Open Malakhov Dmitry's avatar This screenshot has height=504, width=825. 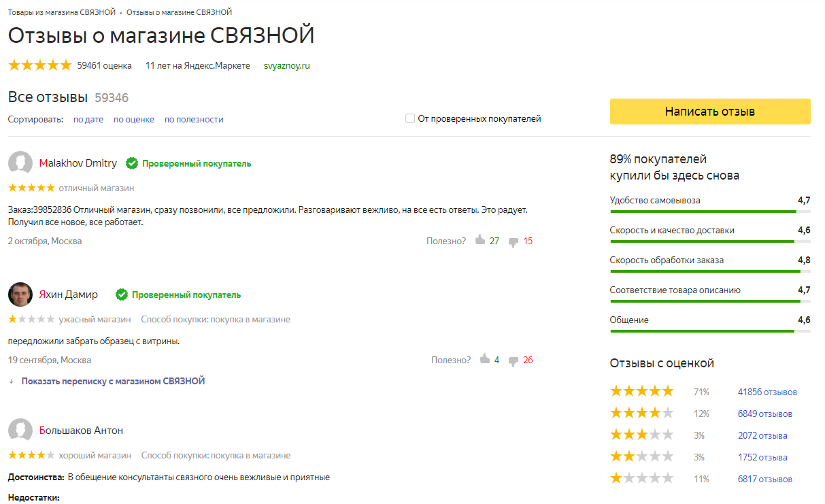[x=20, y=163]
